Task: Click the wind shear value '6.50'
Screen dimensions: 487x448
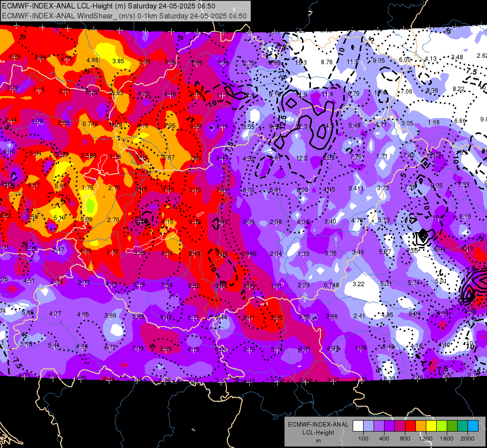Action: coord(167,253)
